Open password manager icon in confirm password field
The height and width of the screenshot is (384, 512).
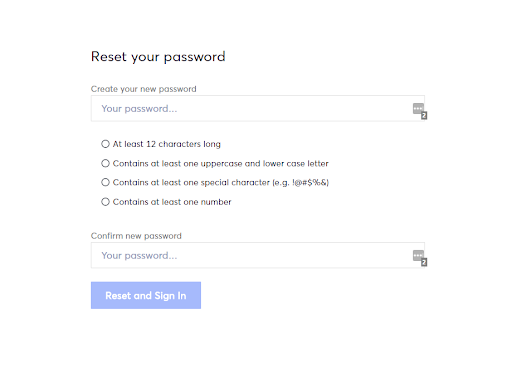418,255
